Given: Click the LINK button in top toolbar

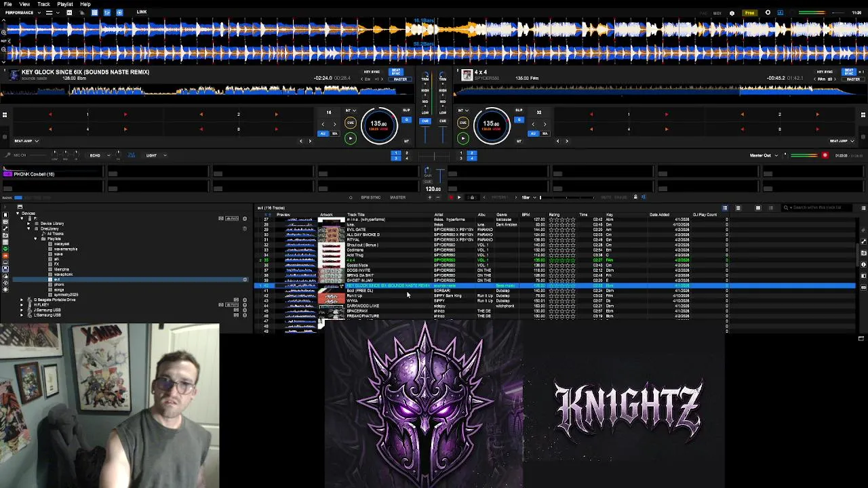Looking at the screenshot, I should [142, 12].
